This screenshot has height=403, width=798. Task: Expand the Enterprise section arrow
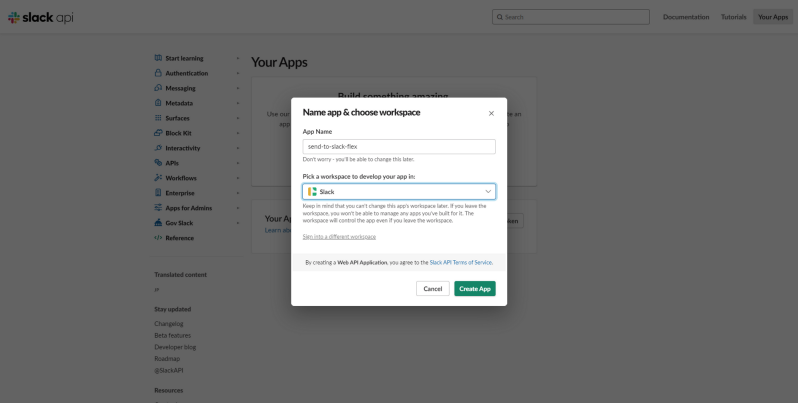[x=238, y=193]
